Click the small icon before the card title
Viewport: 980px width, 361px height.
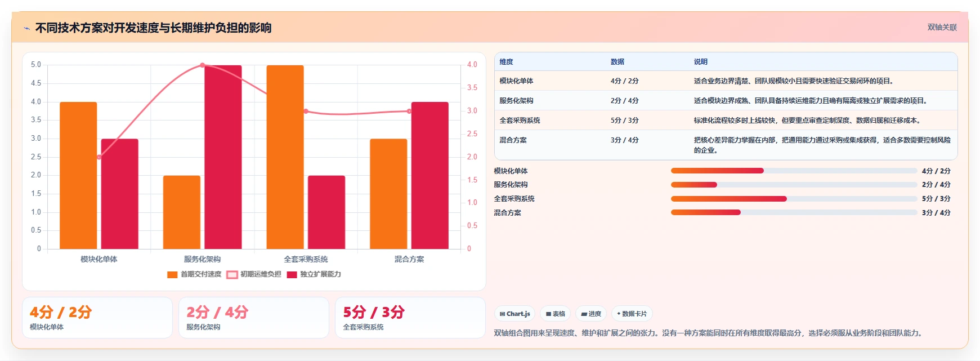pyautogui.click(x=26, y=28)
